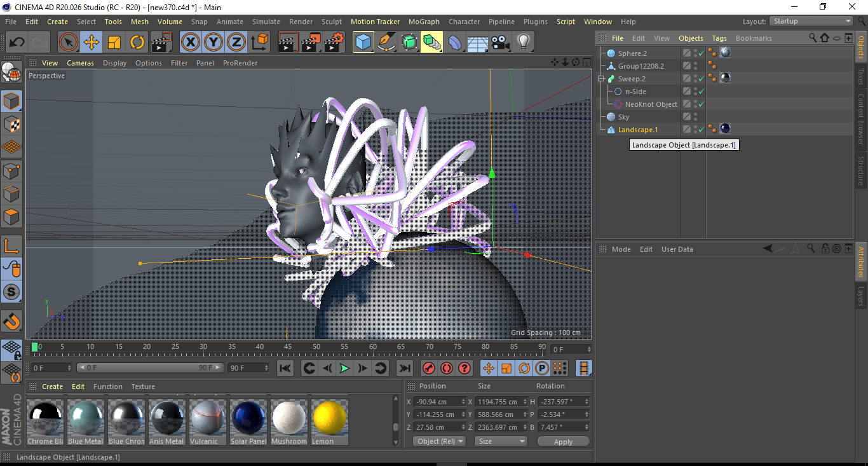This screenshot has width=868, height=466.
Task: Click the Apply button
Action: 563,441
